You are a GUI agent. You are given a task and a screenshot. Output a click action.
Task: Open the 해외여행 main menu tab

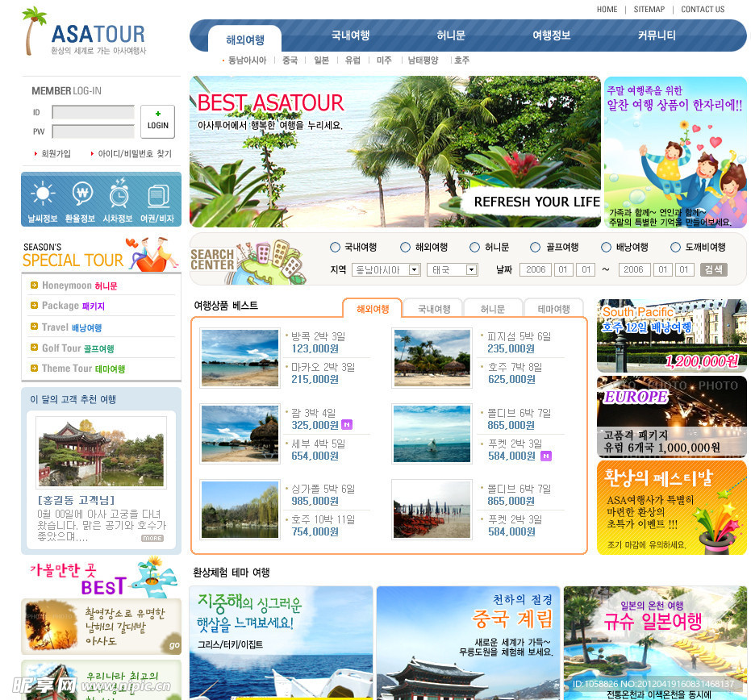pyautogui.click(x=244, y=40)
